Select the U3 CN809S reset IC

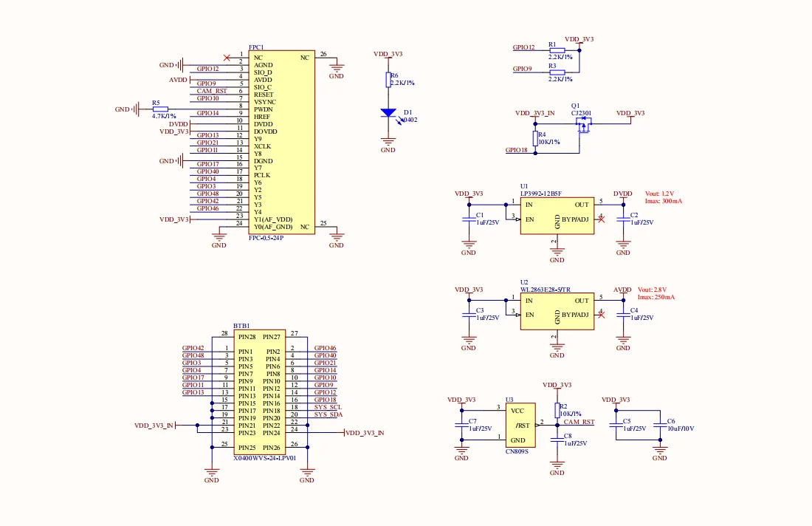coord(520,426)
